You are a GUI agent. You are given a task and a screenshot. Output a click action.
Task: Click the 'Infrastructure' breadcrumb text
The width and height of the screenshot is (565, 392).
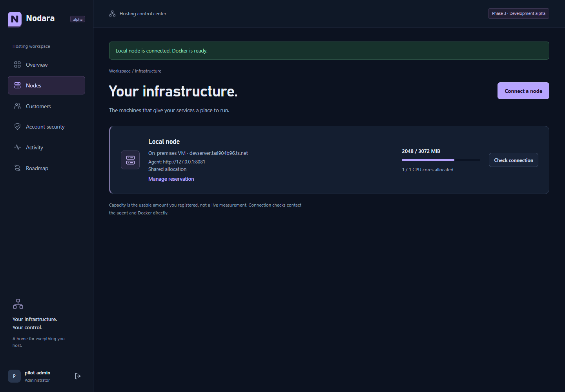[x=148, y=71]
